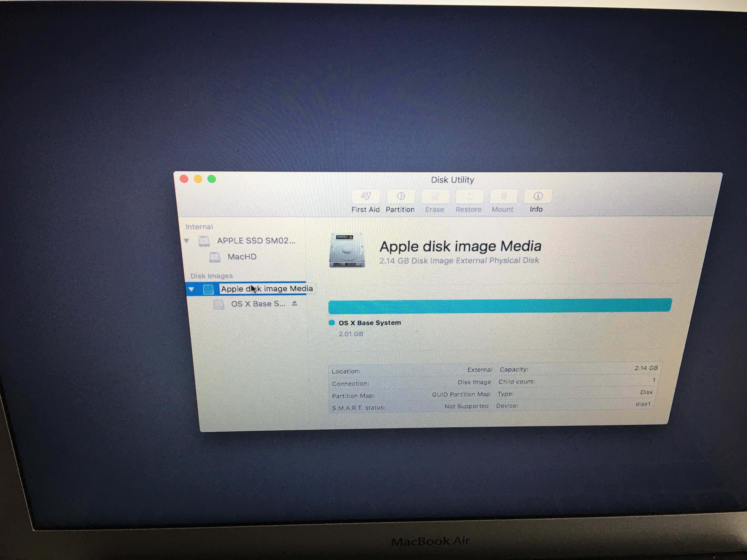Open the Partition tool
Image resolution: width=747 pixels, height=560 pixels.
coord(401,196)
